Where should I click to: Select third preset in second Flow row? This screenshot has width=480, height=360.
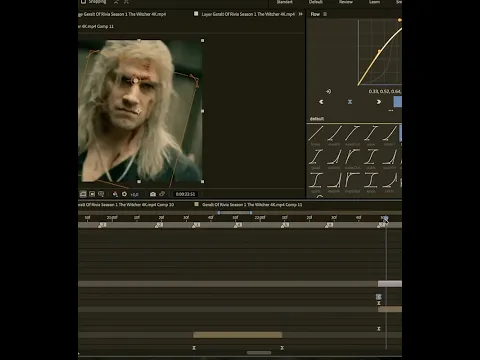tap(352, 159)
